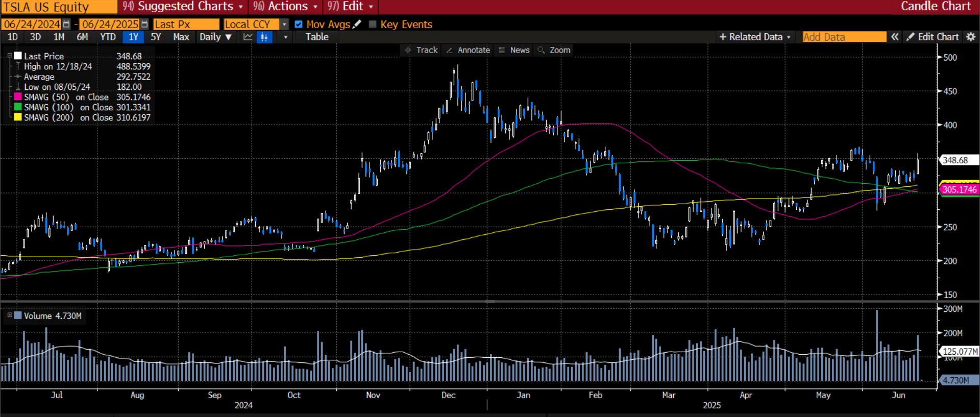Open chart settings gear icon

point(971,37)
